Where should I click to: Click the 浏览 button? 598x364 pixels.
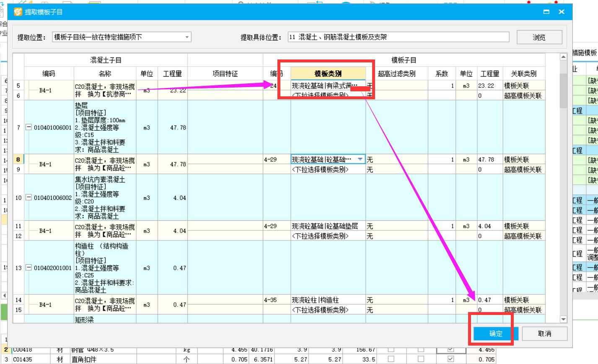539,37
